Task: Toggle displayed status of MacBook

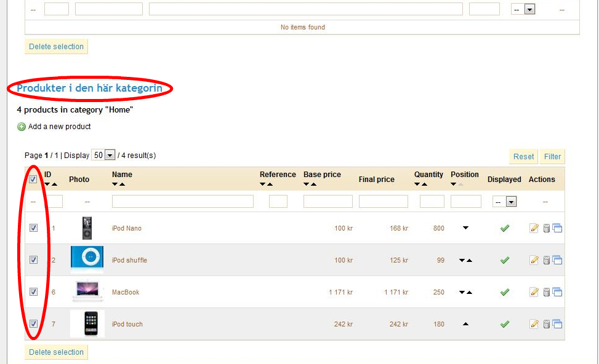Action: point(505,292)
